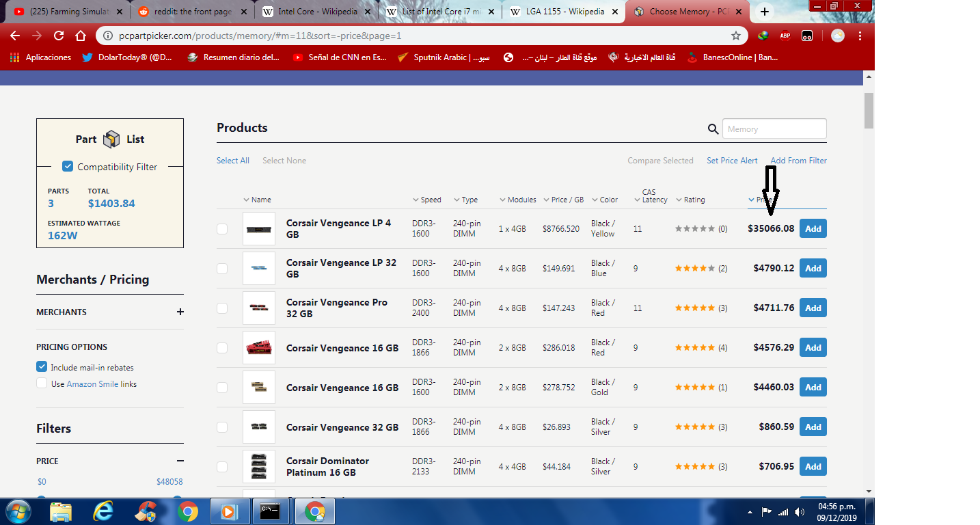Image resolution: width=980 pixels, height=525 pixels.
Task: Collapse the Price filter section
Action: 180,461
